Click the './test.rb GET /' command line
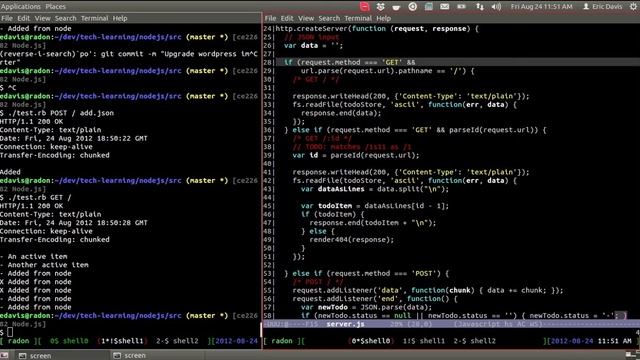640x360 pixels. (x=39, y=198)
